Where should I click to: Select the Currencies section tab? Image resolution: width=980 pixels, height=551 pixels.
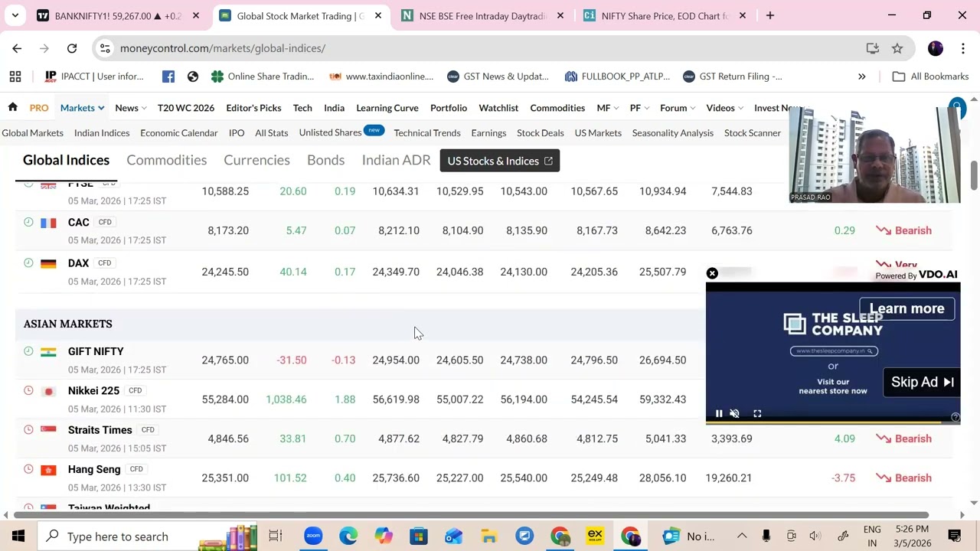pos(256,160)
